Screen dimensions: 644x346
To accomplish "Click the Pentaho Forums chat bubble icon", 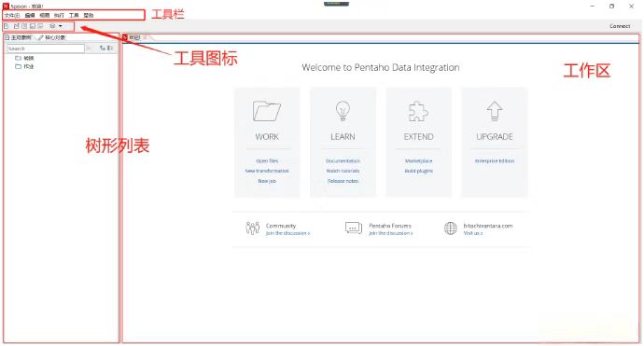I will point(354,228).
